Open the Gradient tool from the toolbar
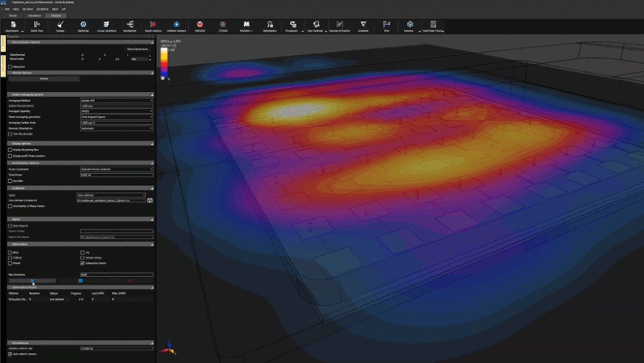644x363 pixels. tap(364, 25)
